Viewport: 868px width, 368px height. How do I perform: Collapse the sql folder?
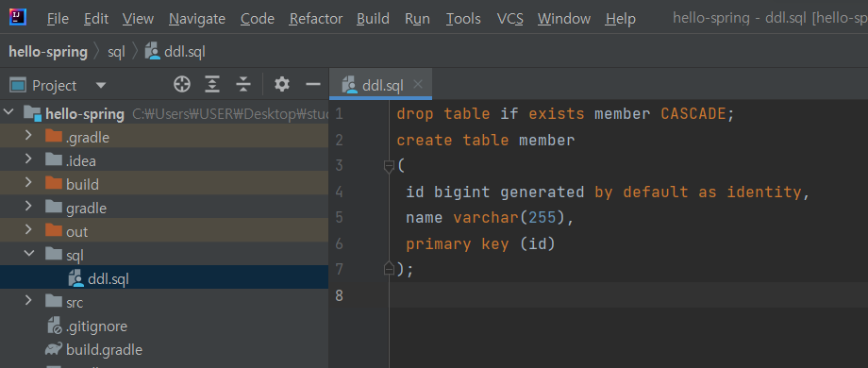[28, 254]
